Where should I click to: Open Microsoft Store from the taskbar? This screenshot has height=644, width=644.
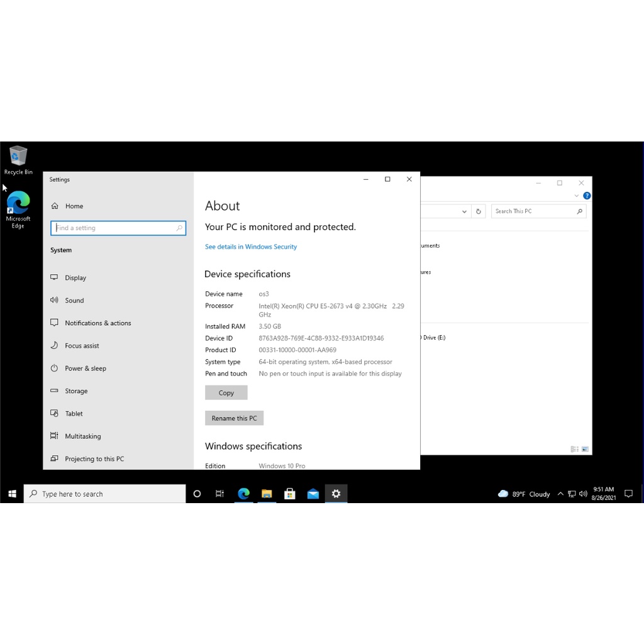pyautogui.click(x=290, y=494)
